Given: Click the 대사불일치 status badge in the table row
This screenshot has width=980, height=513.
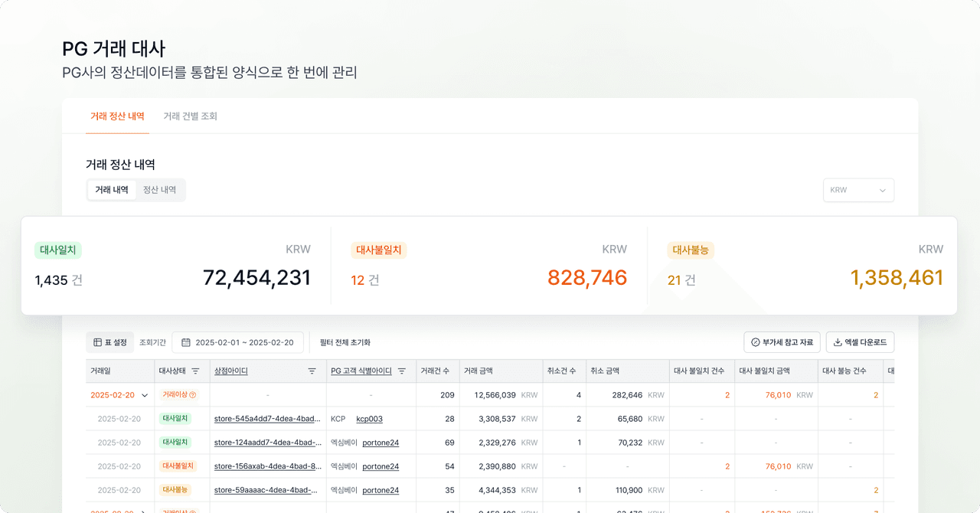Looking at the screenshot, I should click(x=178, y=466).
